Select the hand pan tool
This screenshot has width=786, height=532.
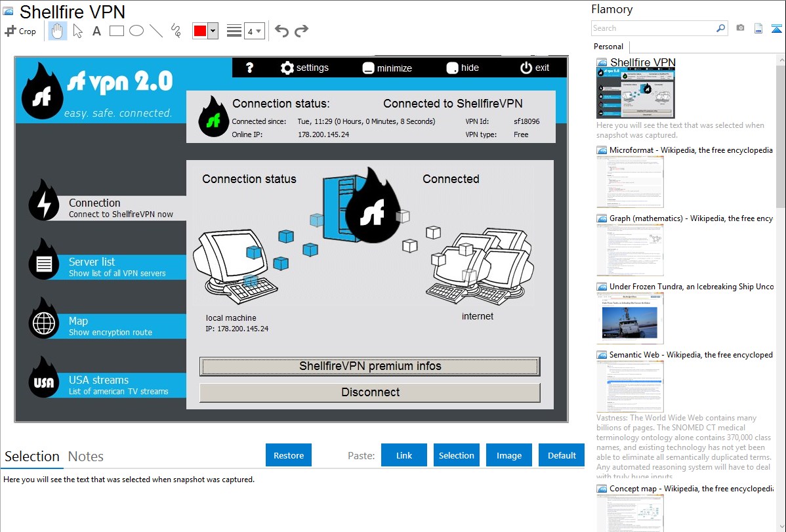click(x=58, y=31)
